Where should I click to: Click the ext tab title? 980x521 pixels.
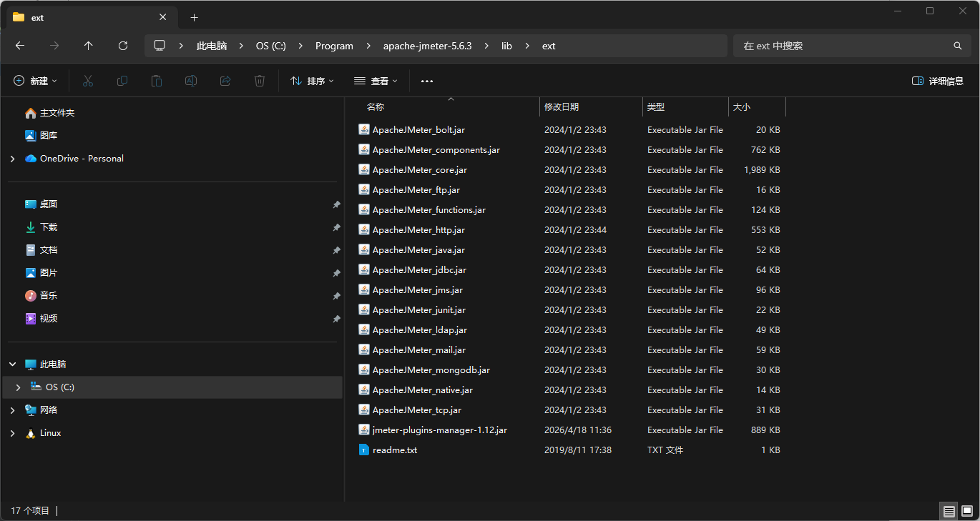(x=37, y=17)
